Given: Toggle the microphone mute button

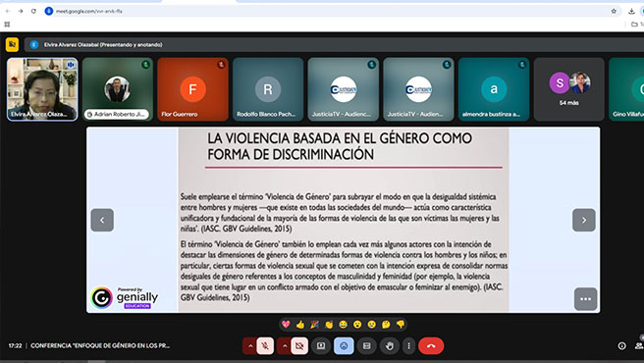Looking at the screenshot, I should [265, 346].
